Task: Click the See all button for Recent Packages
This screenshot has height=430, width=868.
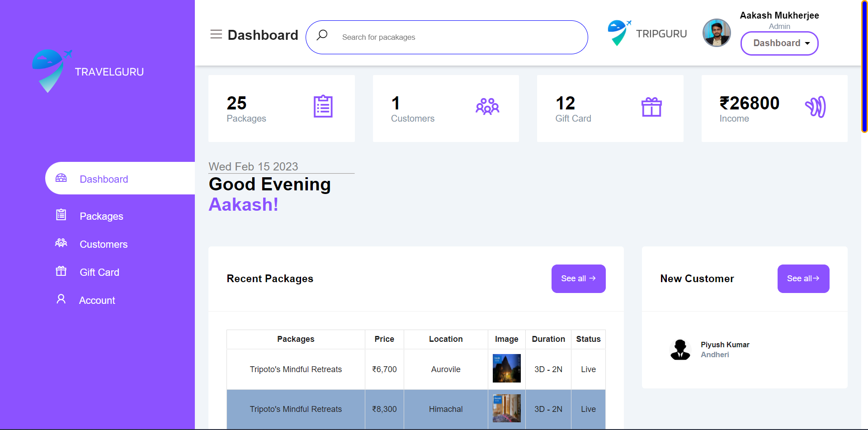Action: pyautogui.click(x=578, y=279)
